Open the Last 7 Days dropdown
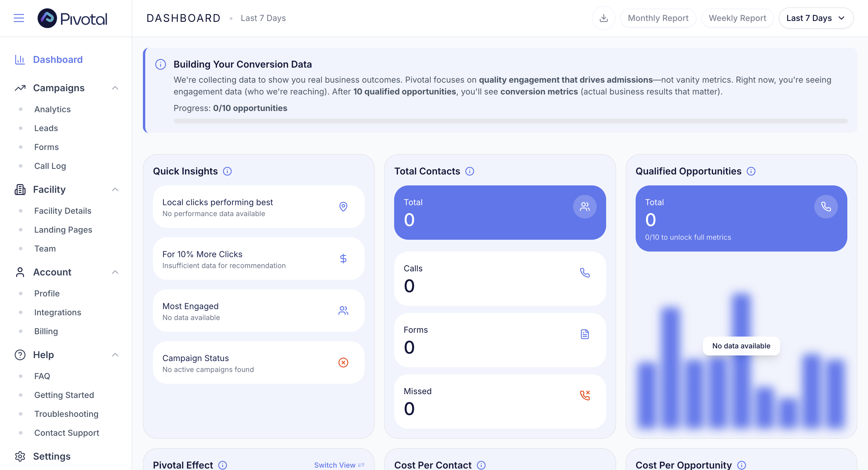Image resolution: width=868 pixels, height=470 pixels. click(x=816, y=18)
